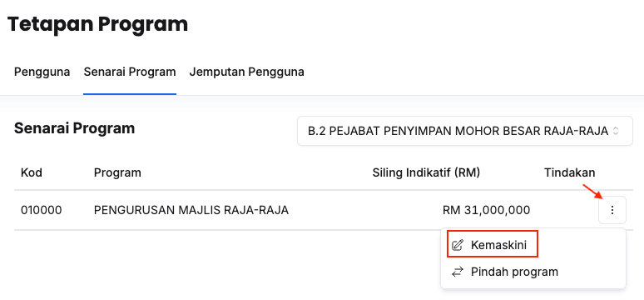This screenshot has width=644, height=300.
Task: Click the red arrow pointing to actions button
Action: click(592, 192)
